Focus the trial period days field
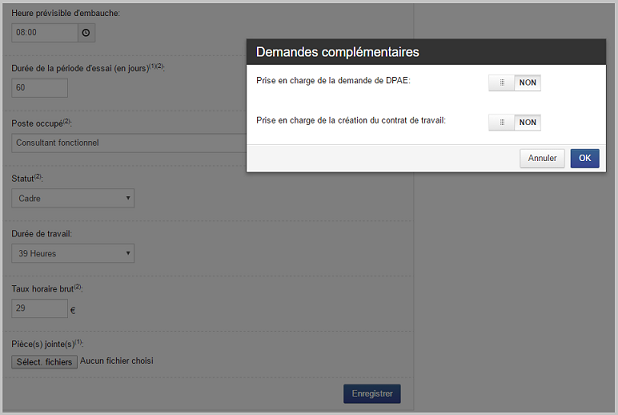Image resolution: width=618 pixels, height=415 pixels. 39,88
